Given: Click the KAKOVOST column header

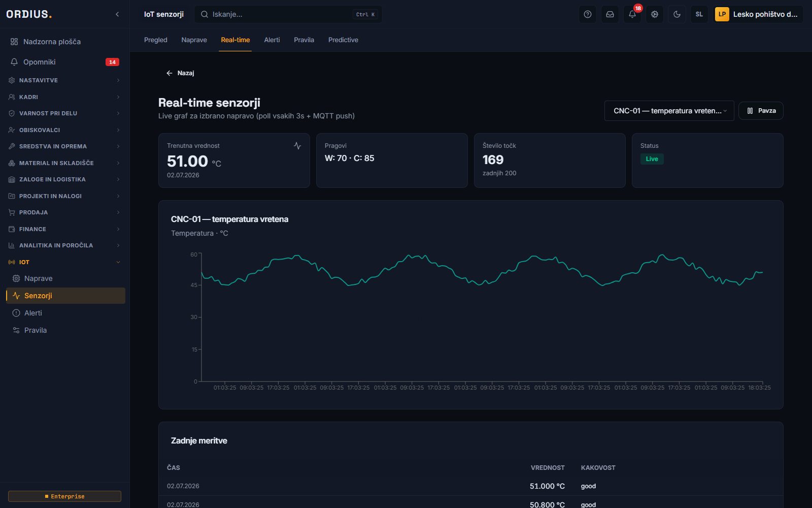Looking at the screenshot, I should click(x=598, y=468).
